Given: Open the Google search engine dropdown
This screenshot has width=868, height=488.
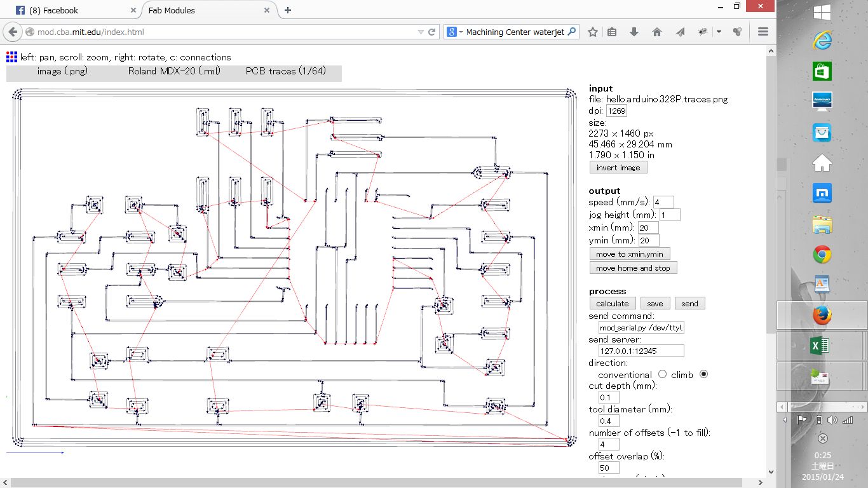Looking at the screenshot, I should point(455,32).
